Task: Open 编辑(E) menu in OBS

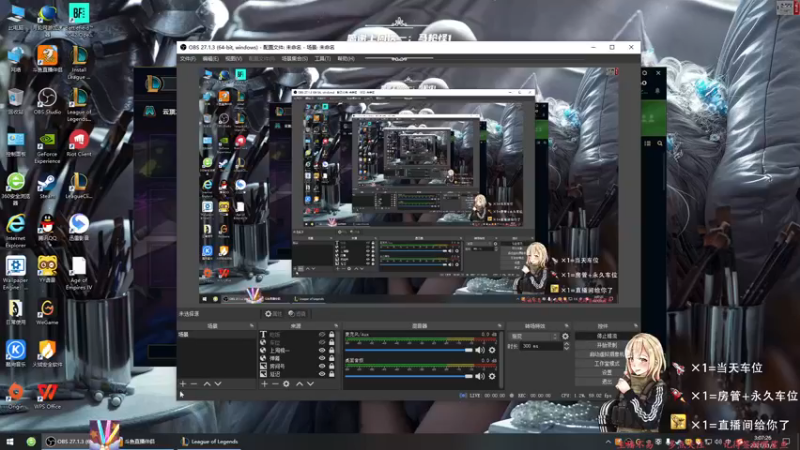Action: [x=210, y=59]
